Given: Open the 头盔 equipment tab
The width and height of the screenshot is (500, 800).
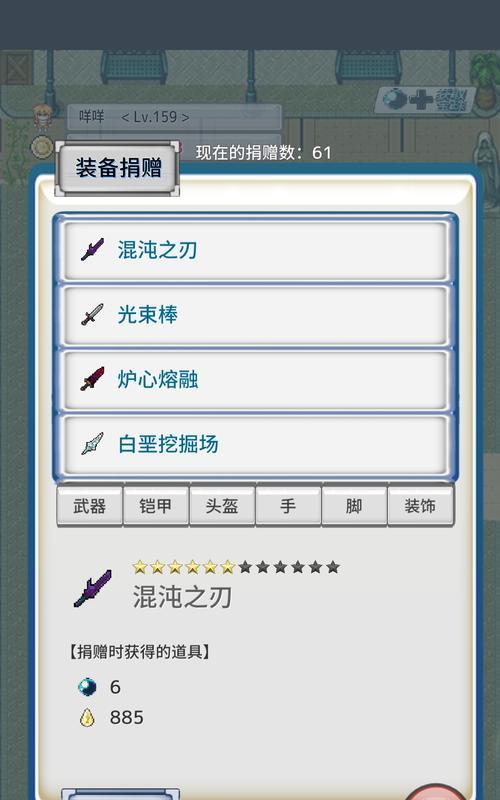Looking at the screenshot, I should (x=222, y=506).
